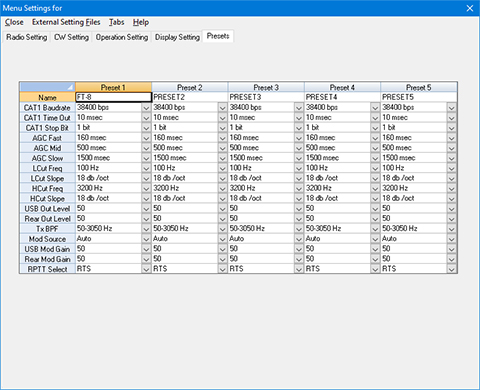Select the Preset 3 column header
Viewport: 480px width, 390px height.
coord(266,87)
